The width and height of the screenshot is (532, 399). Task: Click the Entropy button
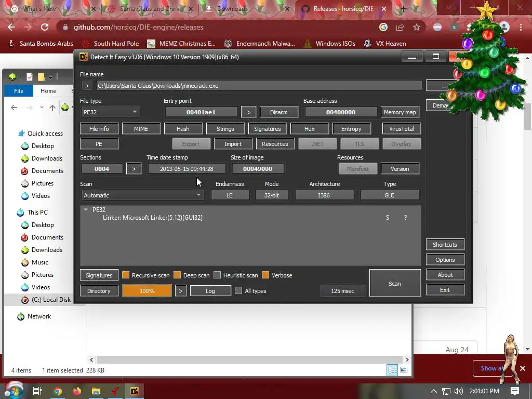tap(352, 129)
